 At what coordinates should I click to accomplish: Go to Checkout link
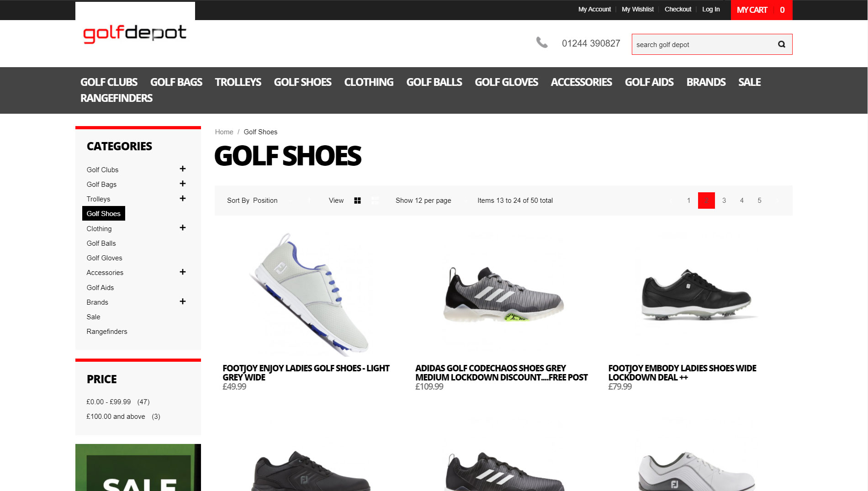678,9
